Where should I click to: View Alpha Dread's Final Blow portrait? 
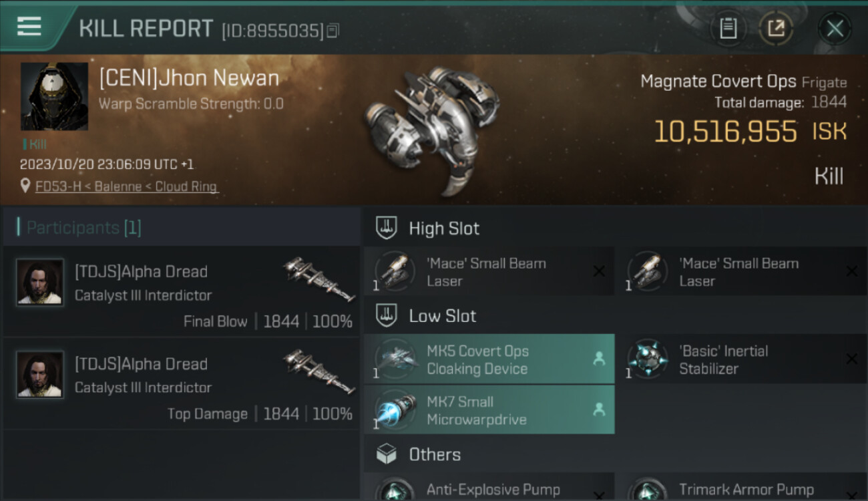[40, 282]
